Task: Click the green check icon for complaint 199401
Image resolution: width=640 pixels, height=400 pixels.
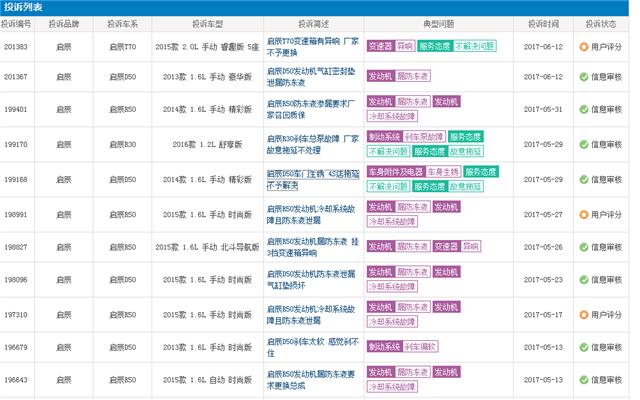Action: [584, 109]
